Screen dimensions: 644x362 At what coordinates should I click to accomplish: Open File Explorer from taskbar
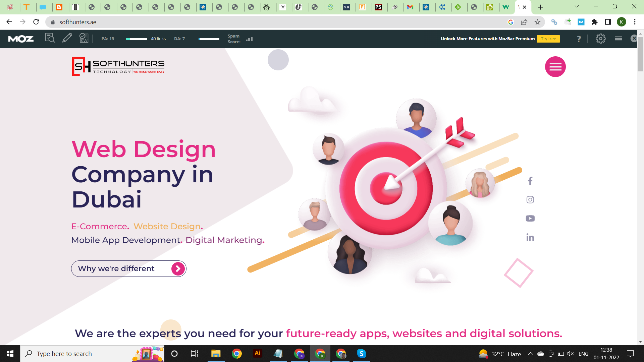click(x=216, y=354)
